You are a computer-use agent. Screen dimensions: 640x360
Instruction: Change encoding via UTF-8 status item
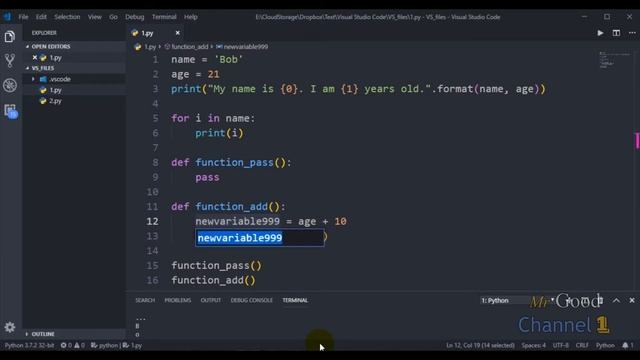[x=561, y=345]
